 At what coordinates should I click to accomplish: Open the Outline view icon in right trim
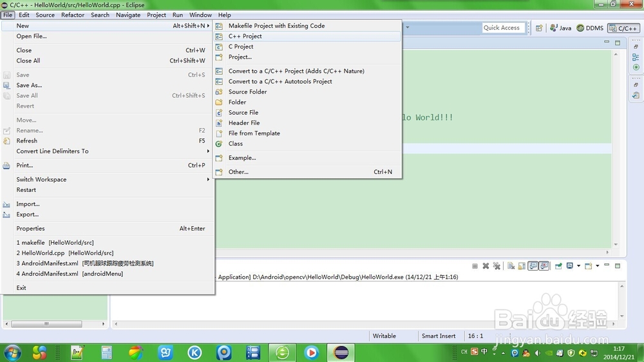[x=636, y=57]
